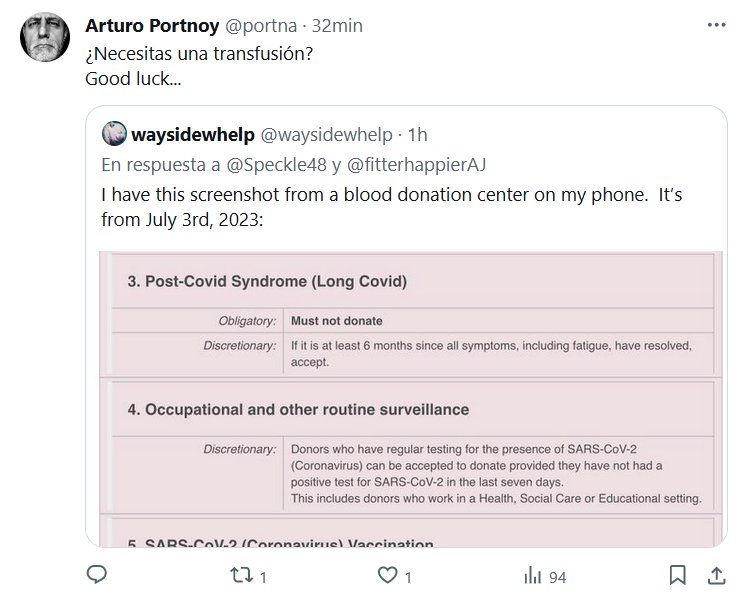Click the 94 views count
This screenshot has height=600, width=746.
[x=558, y=577]
